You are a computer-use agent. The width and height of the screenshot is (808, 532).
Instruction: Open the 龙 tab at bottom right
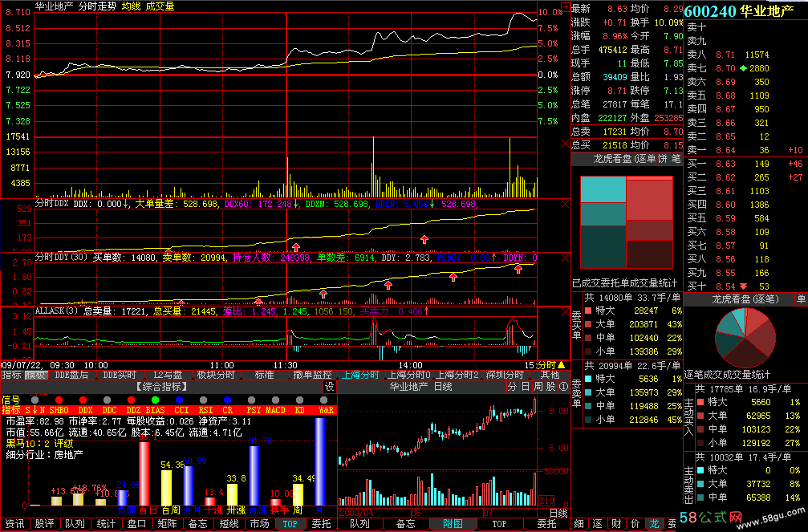[654, 524]
